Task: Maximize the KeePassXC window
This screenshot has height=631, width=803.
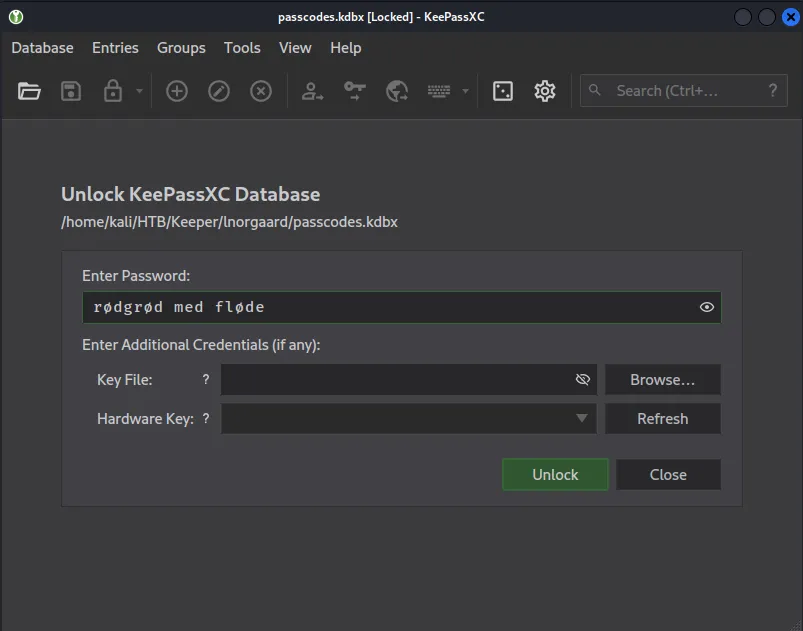Action: (x=767, y=17)
